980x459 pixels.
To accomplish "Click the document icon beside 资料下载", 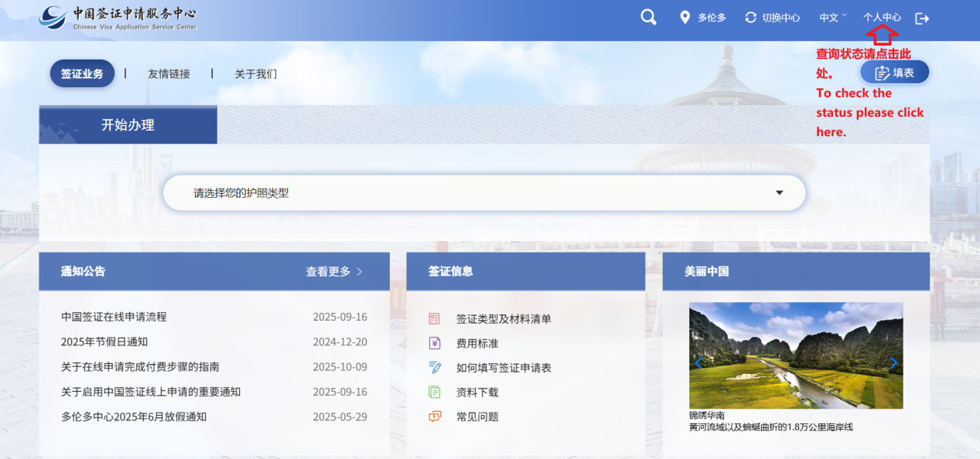I will pyautogui.click(x=434, y=392).
